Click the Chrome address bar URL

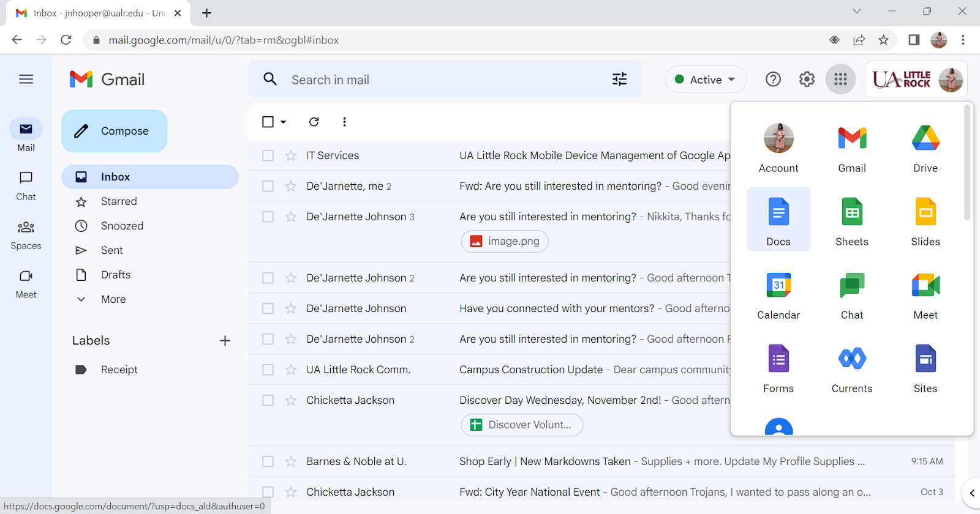tap(224, 40)
